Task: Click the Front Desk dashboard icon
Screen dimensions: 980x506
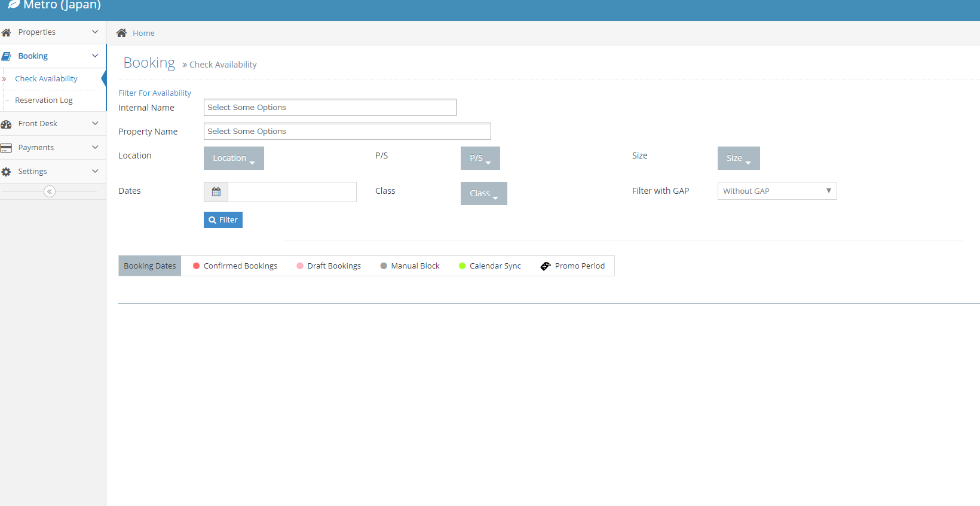Action: 6,124
